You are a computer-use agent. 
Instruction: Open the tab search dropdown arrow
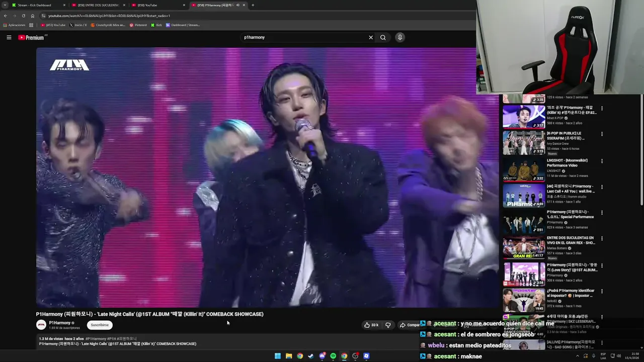[x=5, y=5]
